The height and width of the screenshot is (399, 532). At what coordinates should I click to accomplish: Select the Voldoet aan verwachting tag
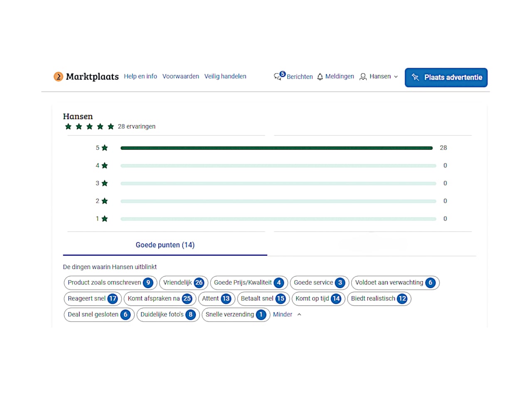pyautogui.click(x=395, y=283)
